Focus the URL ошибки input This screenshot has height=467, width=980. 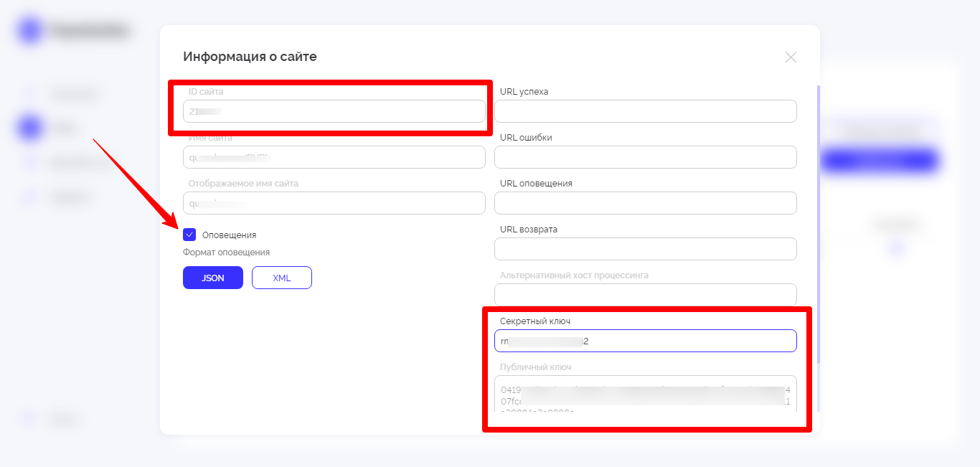645,157
